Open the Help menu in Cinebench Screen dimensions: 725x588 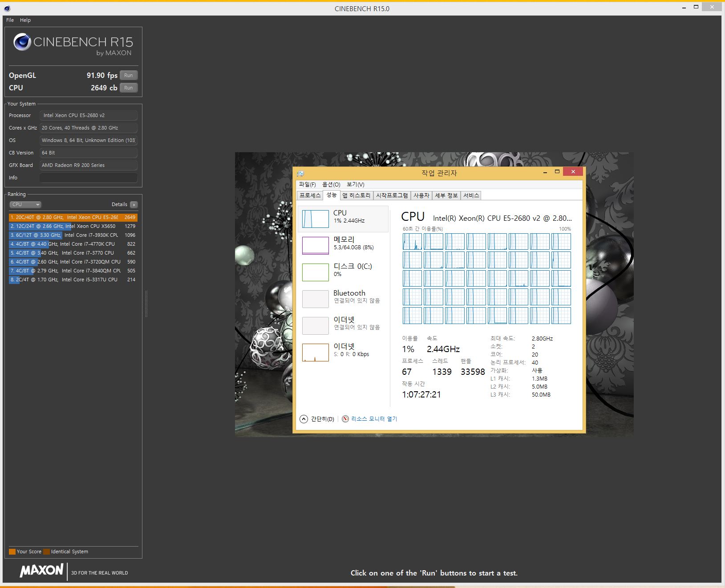tap(25, 20)
